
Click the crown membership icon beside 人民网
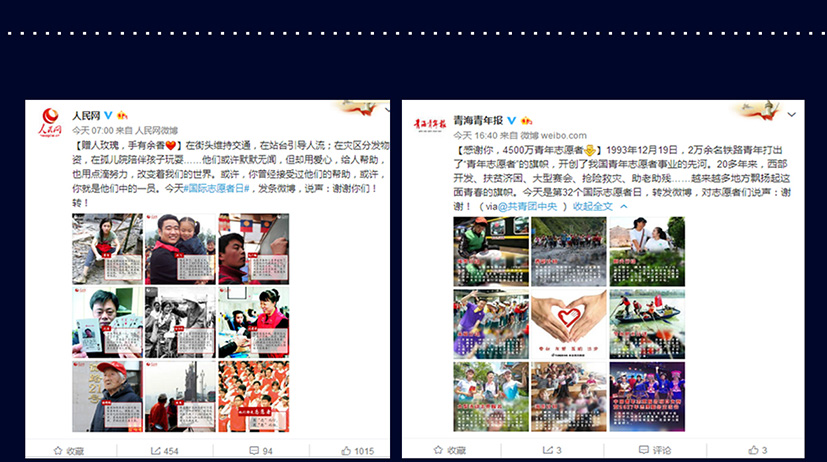point(122,115)
